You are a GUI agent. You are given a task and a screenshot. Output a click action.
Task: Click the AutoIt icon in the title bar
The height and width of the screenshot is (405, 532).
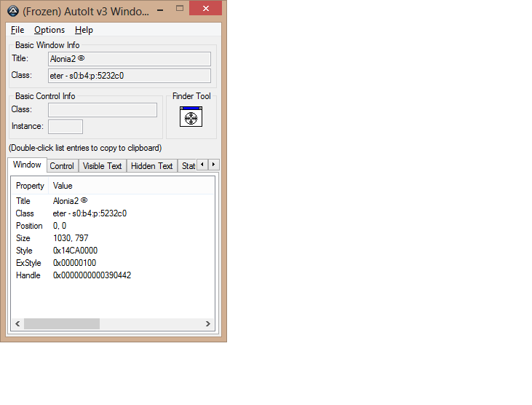pyautogui.click(x=13, y=10)
